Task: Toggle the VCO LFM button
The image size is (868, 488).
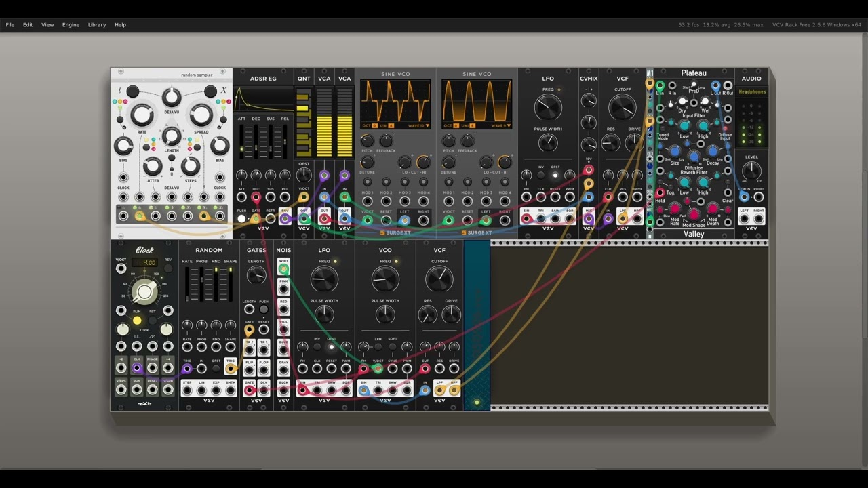Action: (x=378, y=346)
